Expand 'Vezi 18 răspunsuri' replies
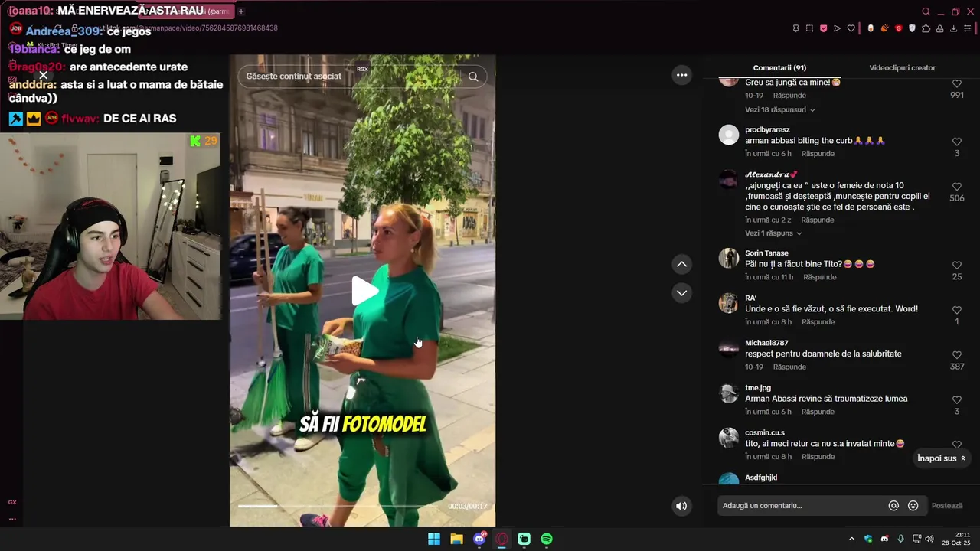Viewport: 980px width, 551px height. coord(780,110)
